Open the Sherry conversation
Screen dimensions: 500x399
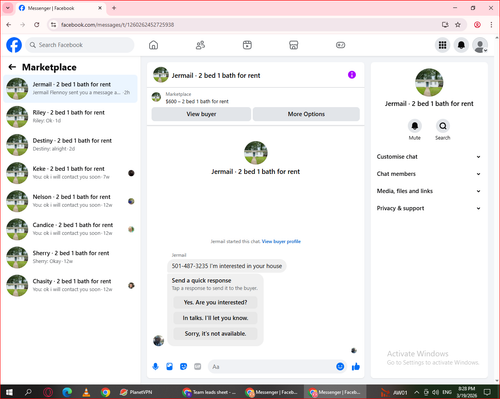pyautogui.click(x=70, y=257)
